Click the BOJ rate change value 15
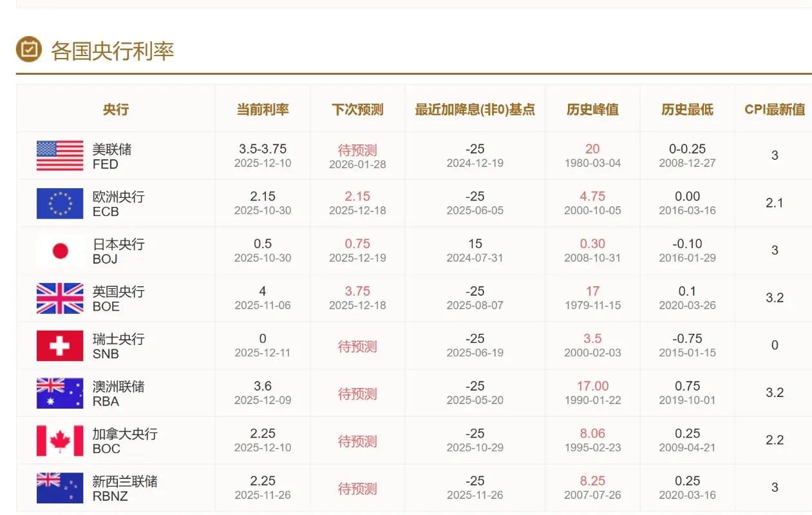 475,244
